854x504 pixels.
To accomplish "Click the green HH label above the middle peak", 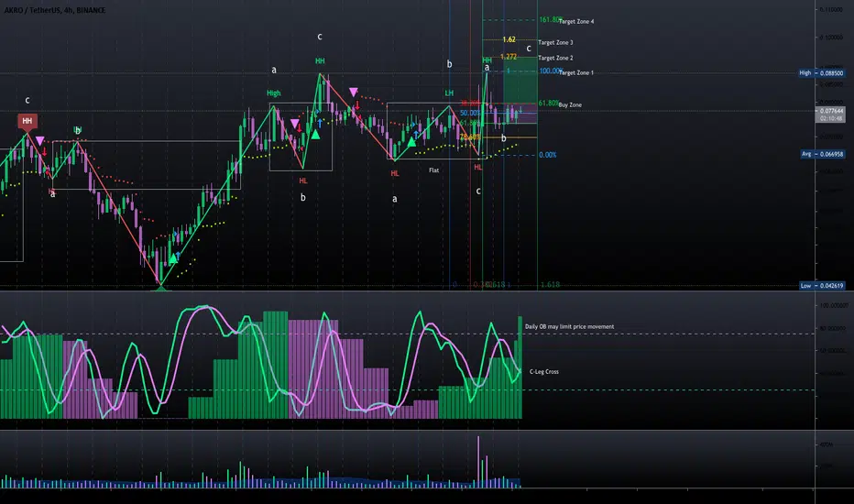I will (x=321, y=61).
